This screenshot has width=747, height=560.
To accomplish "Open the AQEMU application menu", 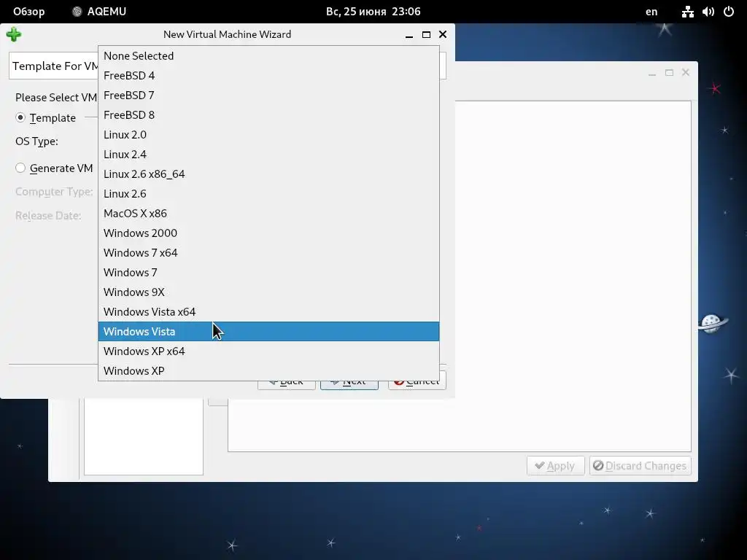I will pos(99,12).
